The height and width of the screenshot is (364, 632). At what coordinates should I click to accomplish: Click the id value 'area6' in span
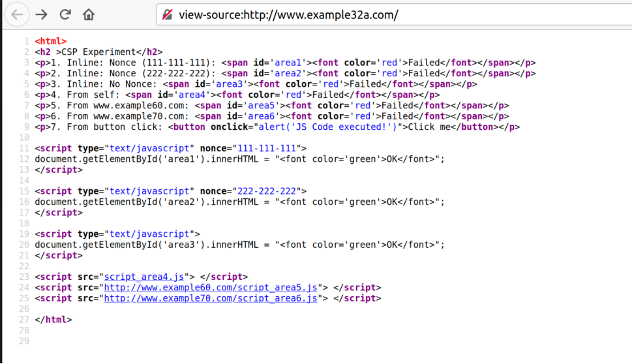(261, 116)
